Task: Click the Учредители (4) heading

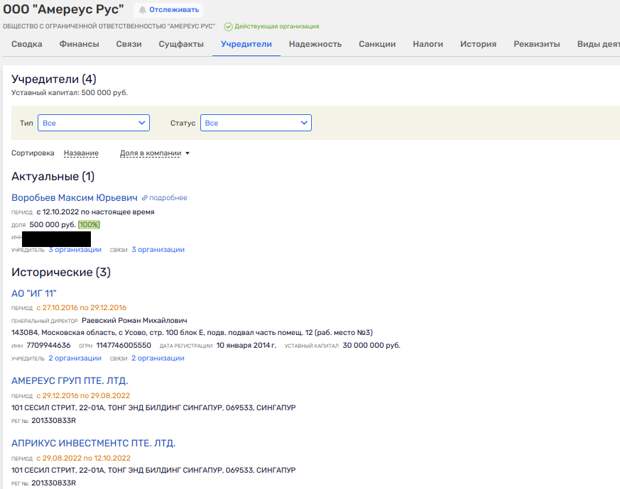Action: pyautogui.click(x=54, y=79)
